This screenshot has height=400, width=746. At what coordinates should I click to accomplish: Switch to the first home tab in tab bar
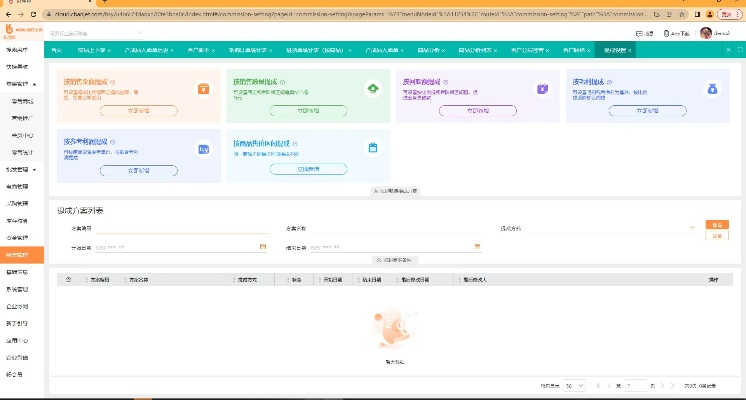pyautogui.click(x=57, y=50)
